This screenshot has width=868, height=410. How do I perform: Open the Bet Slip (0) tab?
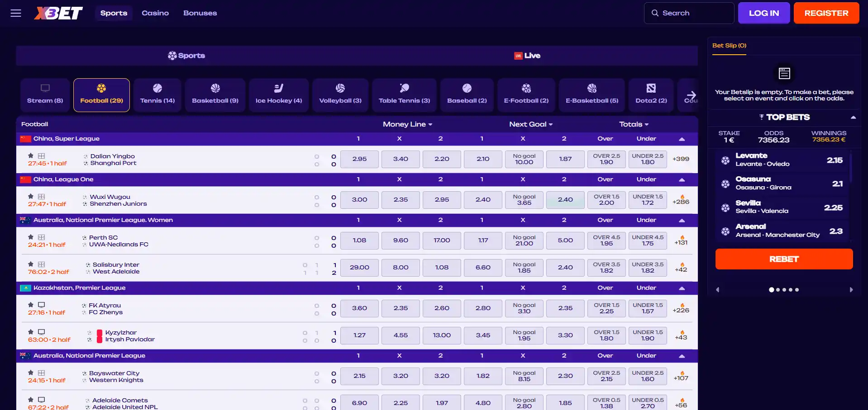(729, 46)
